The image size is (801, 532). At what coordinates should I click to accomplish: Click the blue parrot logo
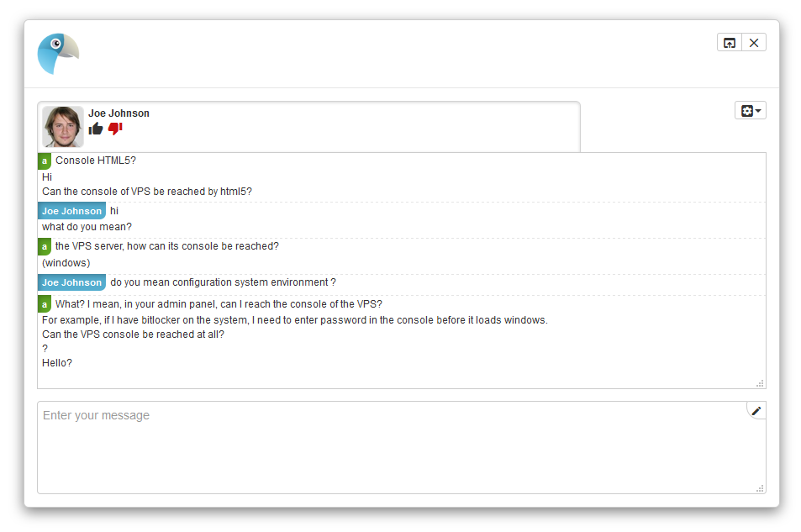tap(58, 54)
